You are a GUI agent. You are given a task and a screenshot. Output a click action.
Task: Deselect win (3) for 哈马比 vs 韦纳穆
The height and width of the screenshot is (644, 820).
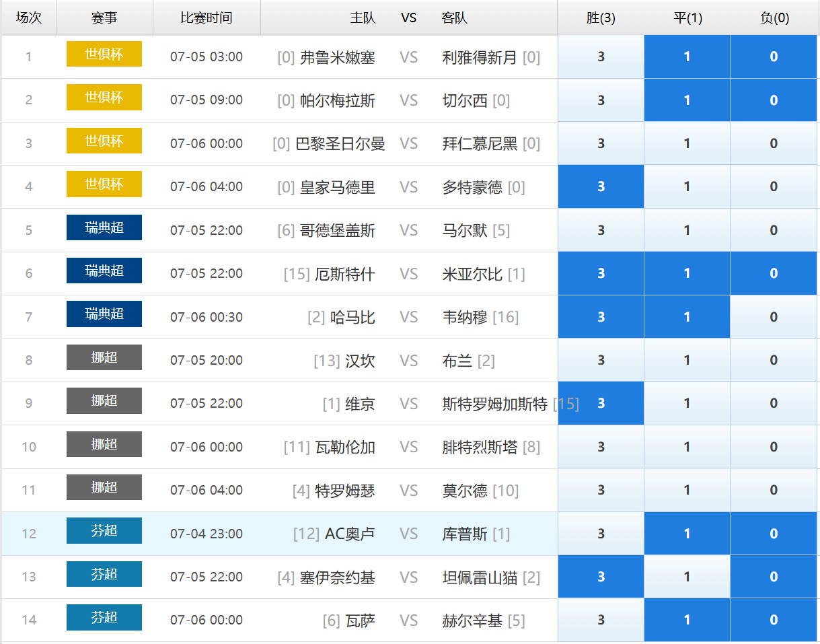pyautogui.click(x=601, y=317)
